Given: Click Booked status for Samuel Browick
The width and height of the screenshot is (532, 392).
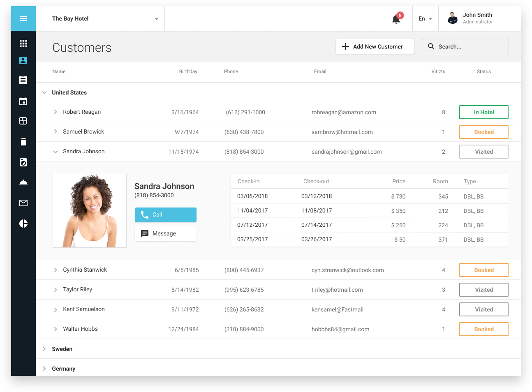Looking at the screenshot, I should (484, 132).
